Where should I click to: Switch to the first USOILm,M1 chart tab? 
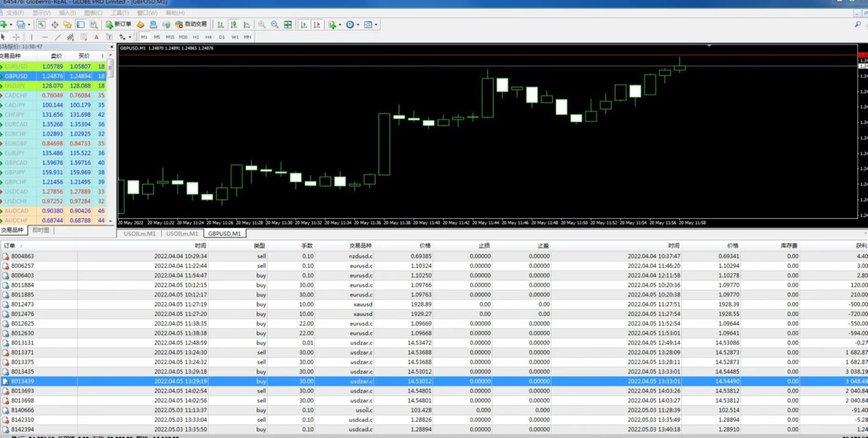pyautogui.click(x=139, y=234)
